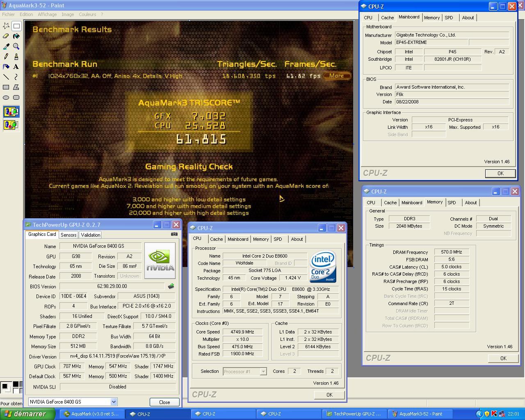Screen dimensions: 525x420
Task: Select the Free-Form Select tool in Paint
Action: [x=6, y=26]
